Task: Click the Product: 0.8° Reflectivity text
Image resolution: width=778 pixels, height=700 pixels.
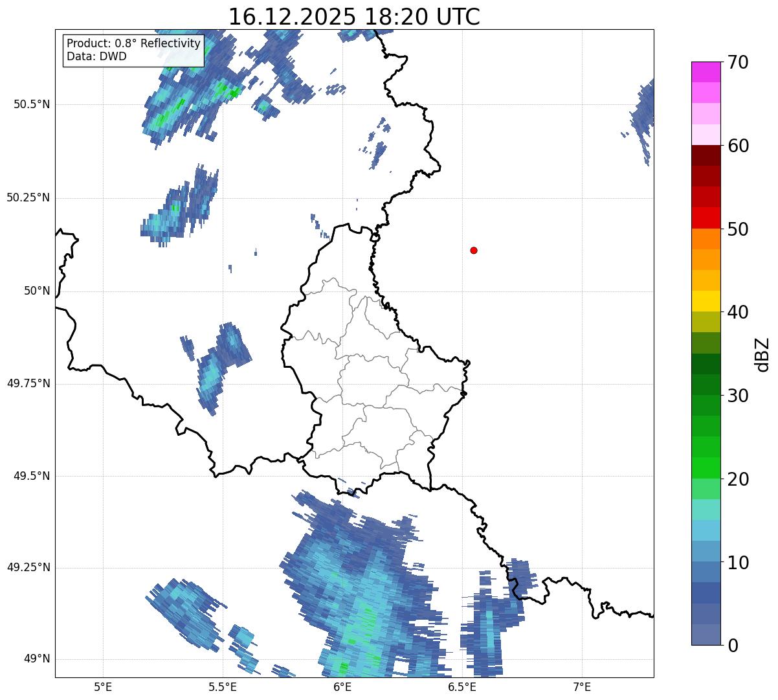Action: point(134,43)
